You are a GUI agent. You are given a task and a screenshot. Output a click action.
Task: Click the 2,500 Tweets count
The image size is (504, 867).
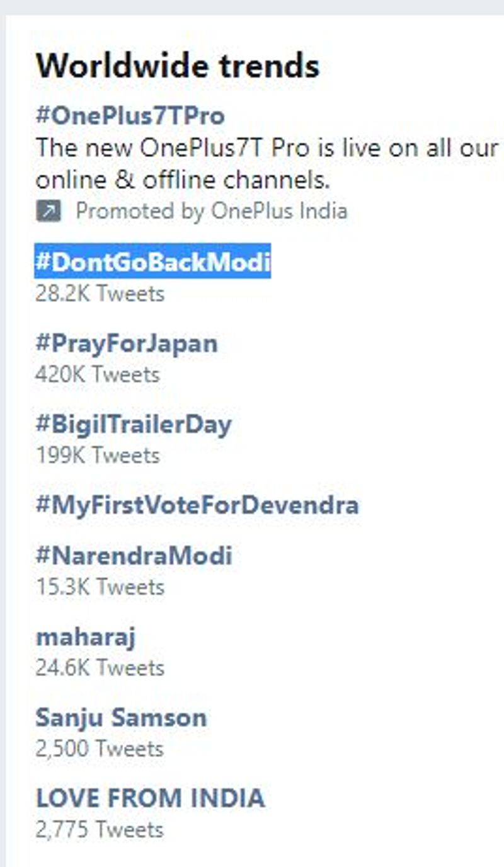(100, 749)
